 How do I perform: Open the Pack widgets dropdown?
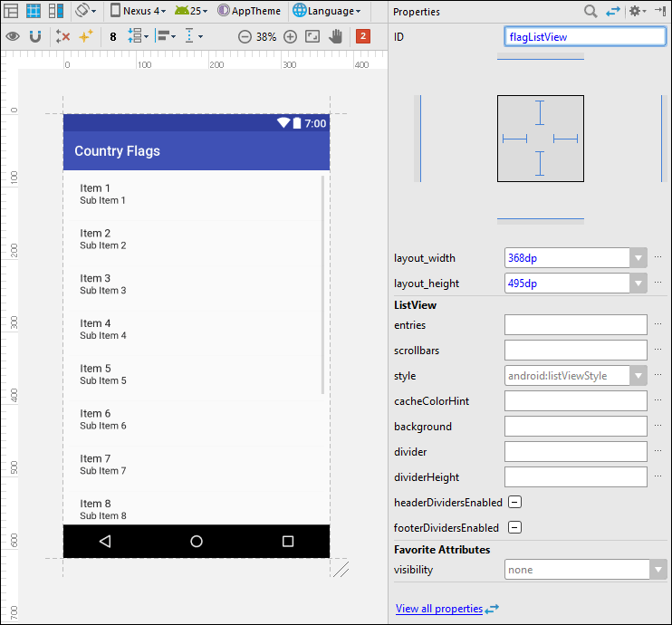[x=138, y=36]
